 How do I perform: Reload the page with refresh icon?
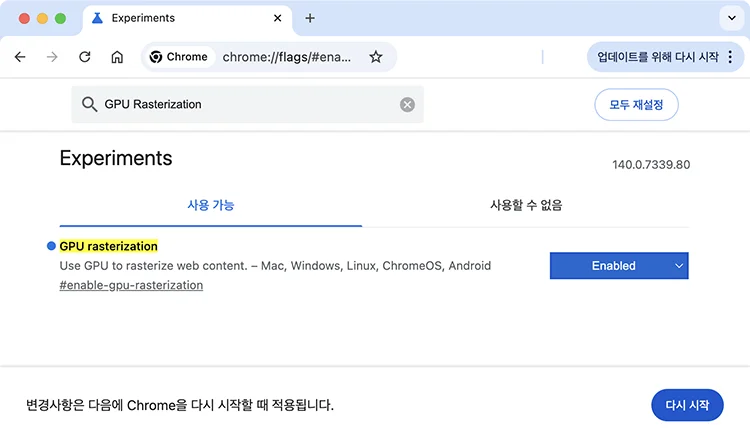(x=85, y=57)
